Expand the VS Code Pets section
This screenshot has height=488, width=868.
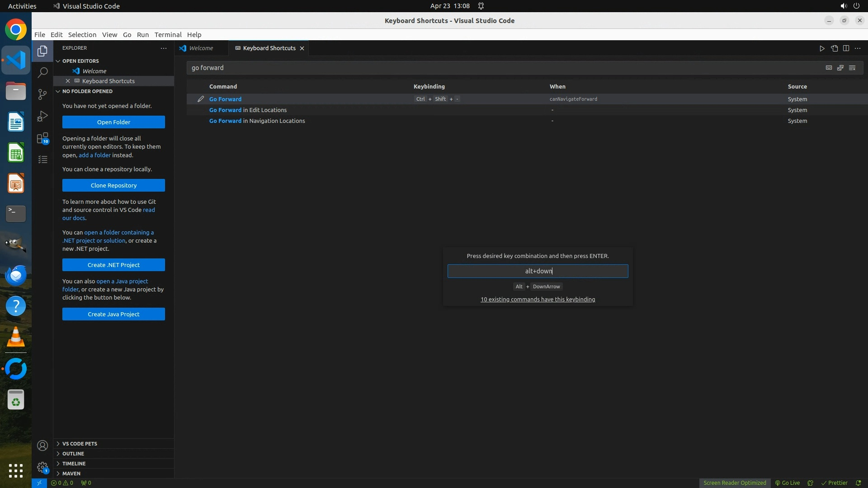click(x=80, y=444)
